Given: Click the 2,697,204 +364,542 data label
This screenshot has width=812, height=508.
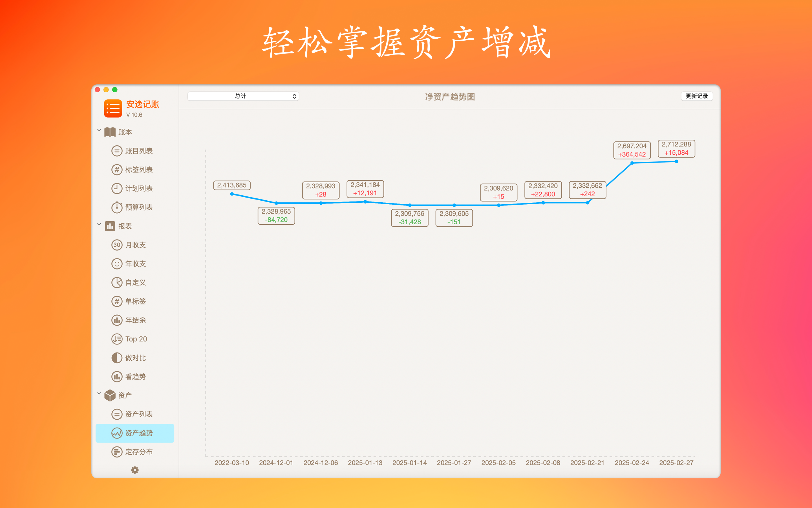Looking at the screenshot, I should click(632, 150).
